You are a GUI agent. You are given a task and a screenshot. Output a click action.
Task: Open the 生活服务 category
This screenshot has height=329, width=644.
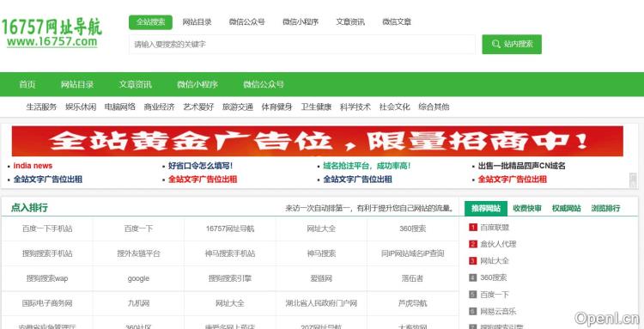tap(41, 107)
